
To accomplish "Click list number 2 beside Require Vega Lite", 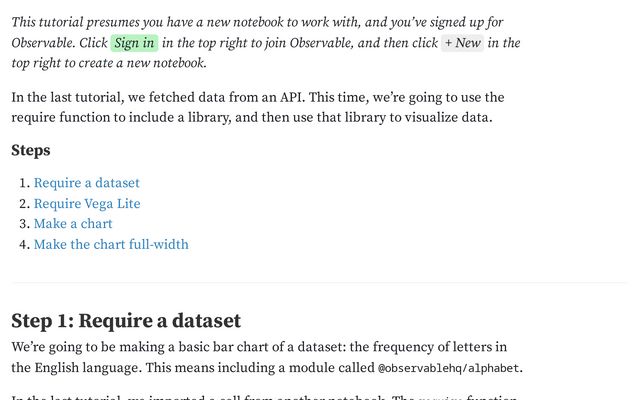I will pos(24,203).
